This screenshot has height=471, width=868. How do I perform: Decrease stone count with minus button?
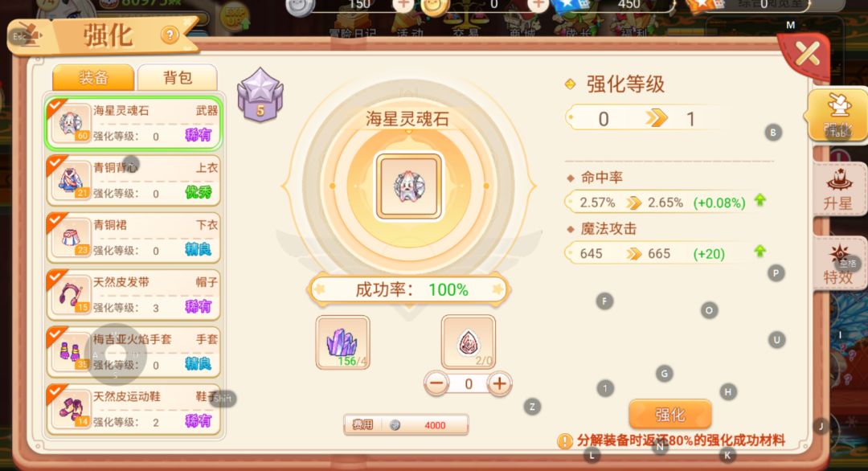tap(436, 383)
